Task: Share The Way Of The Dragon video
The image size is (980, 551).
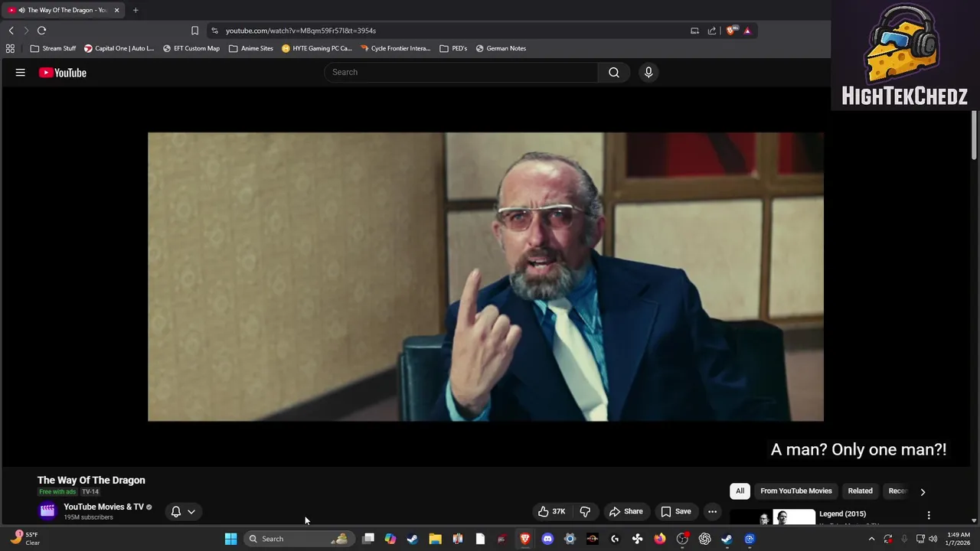Action: (x=626, y=511)
